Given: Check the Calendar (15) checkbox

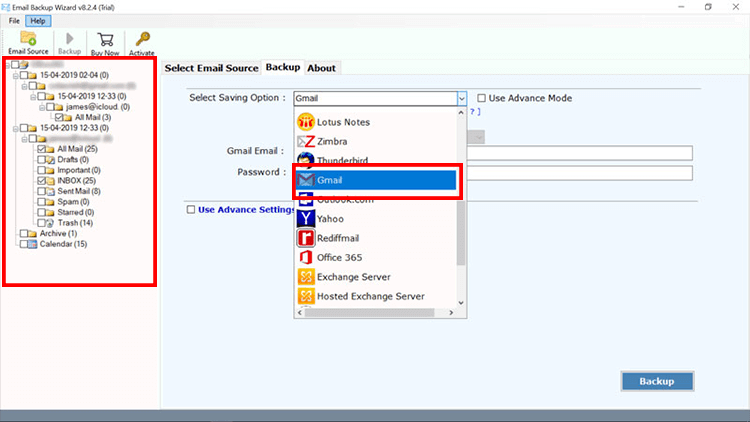Looking at the screenshot, I should pos(24,244).
